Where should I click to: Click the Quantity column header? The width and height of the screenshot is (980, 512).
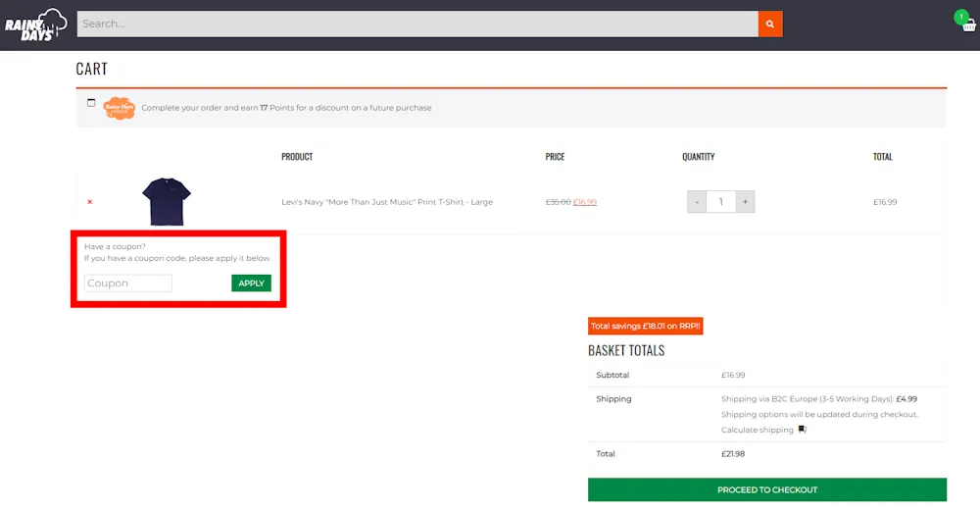tap(698, 157)
